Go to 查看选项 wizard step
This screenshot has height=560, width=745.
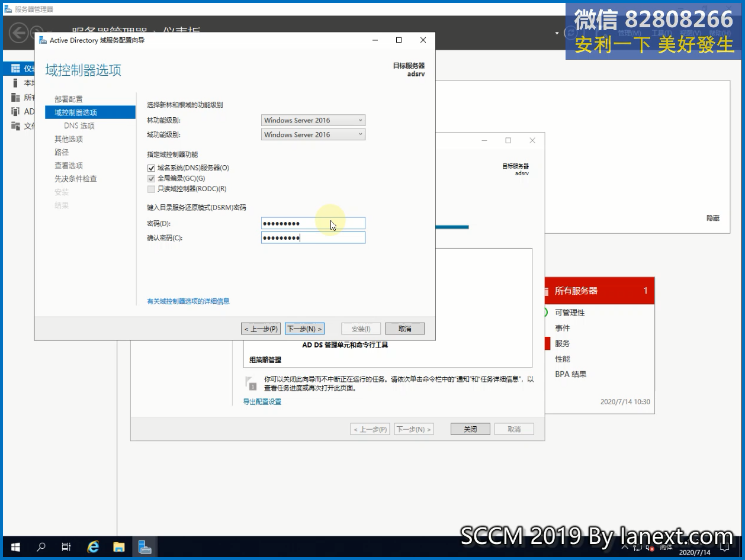(69, 166)
